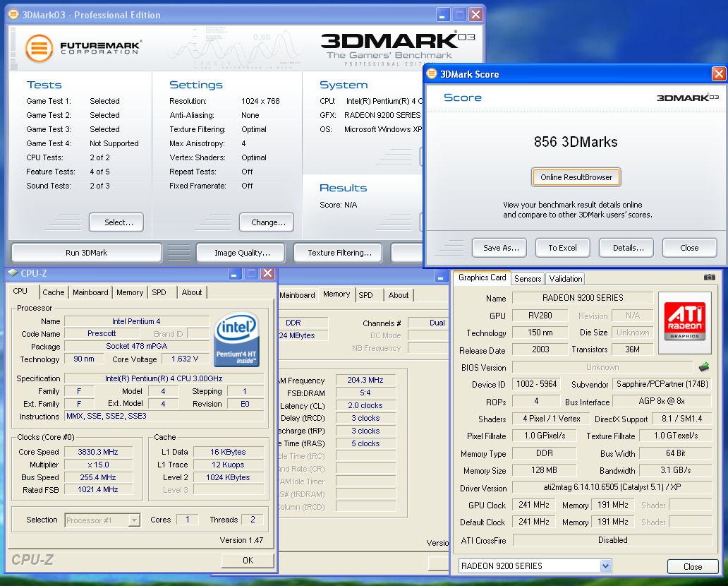Click the FSB:DRAM ratio value 5:4

coord(365,393)
